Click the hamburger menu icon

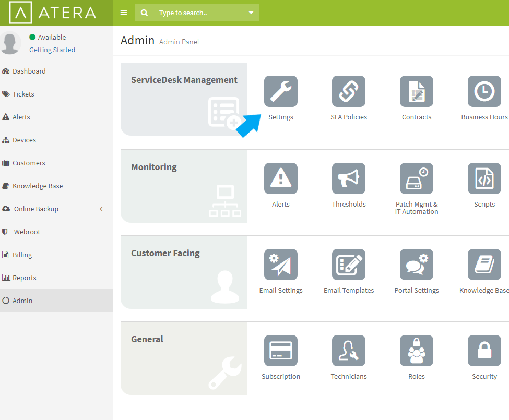[x=124, y=13]
